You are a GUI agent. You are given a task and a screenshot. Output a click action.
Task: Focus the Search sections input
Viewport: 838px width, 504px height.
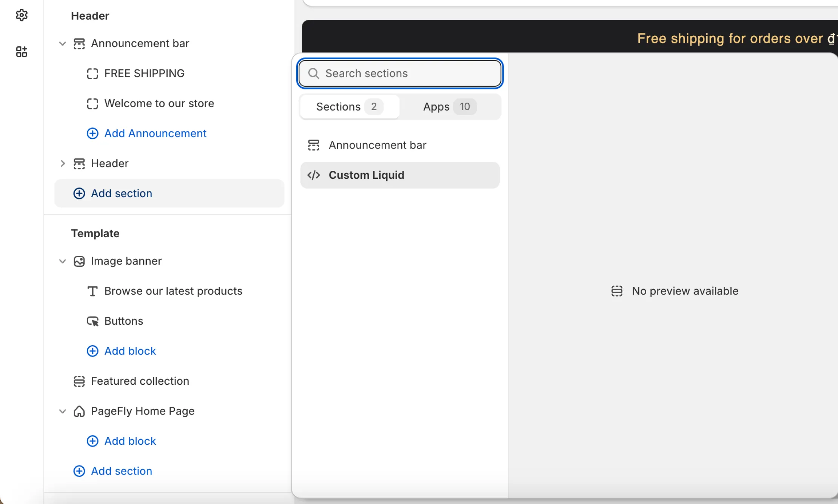point(400,73)
